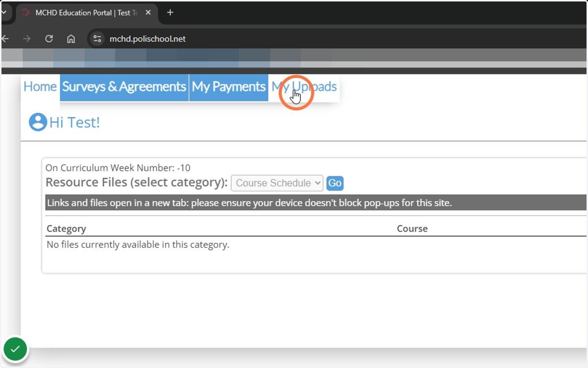Click the green checkmark badge
This screenshot has height=368, width=588.
(16, 349)
